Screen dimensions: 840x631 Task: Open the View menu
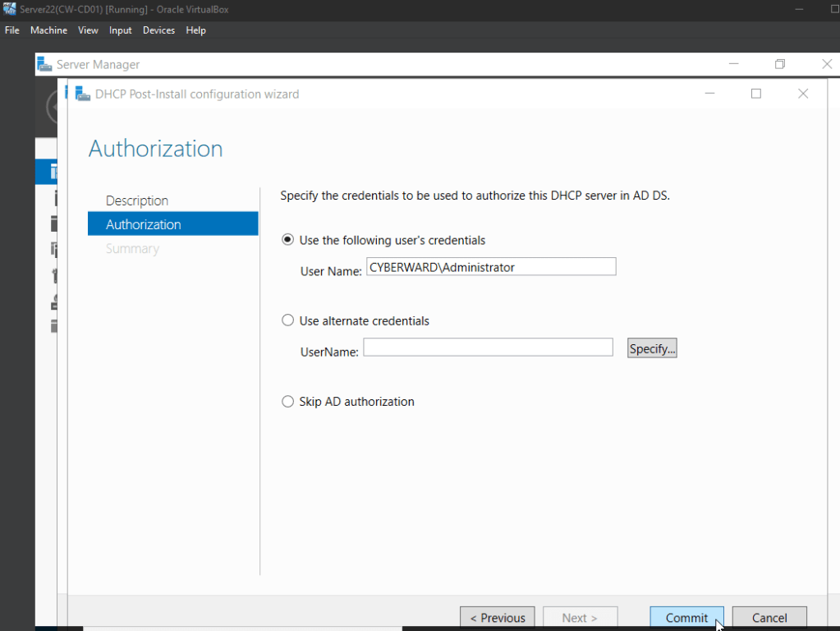(x=88, y=30)
